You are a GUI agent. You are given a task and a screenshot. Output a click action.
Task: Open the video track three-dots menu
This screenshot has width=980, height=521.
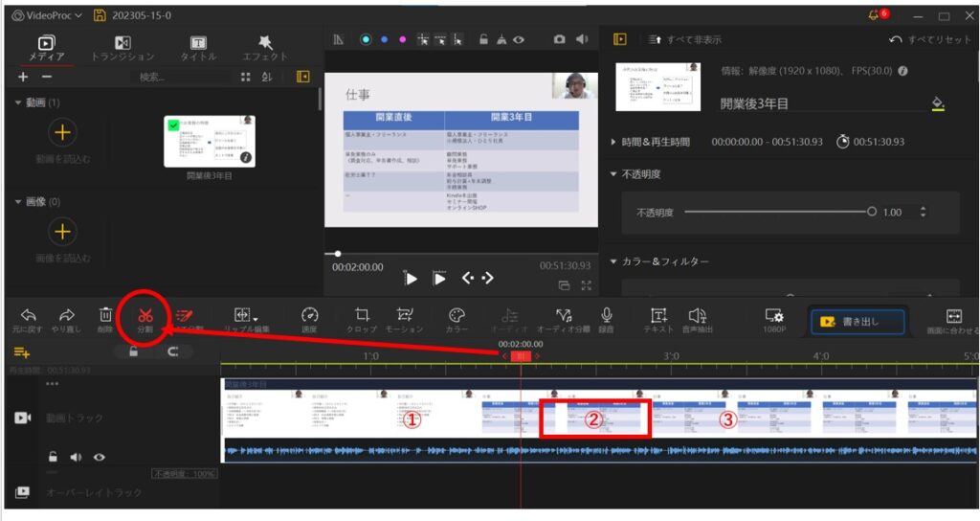52,383
